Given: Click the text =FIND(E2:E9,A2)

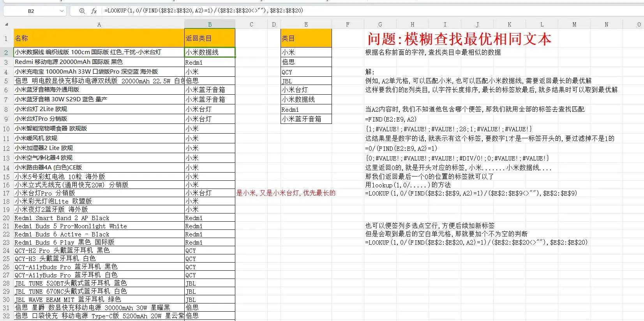Looking at the screenshot, I should pyautogui.click(x=391, y=119).
